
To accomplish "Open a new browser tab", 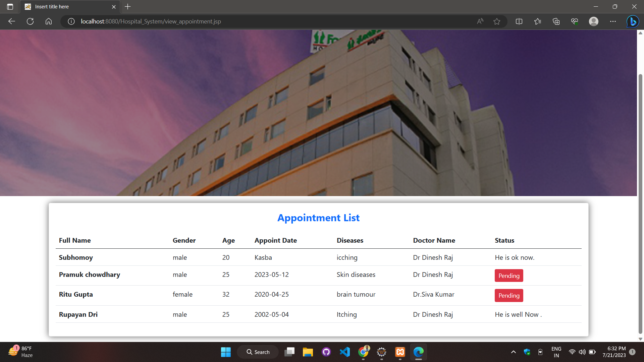I will tap(127, 6).
